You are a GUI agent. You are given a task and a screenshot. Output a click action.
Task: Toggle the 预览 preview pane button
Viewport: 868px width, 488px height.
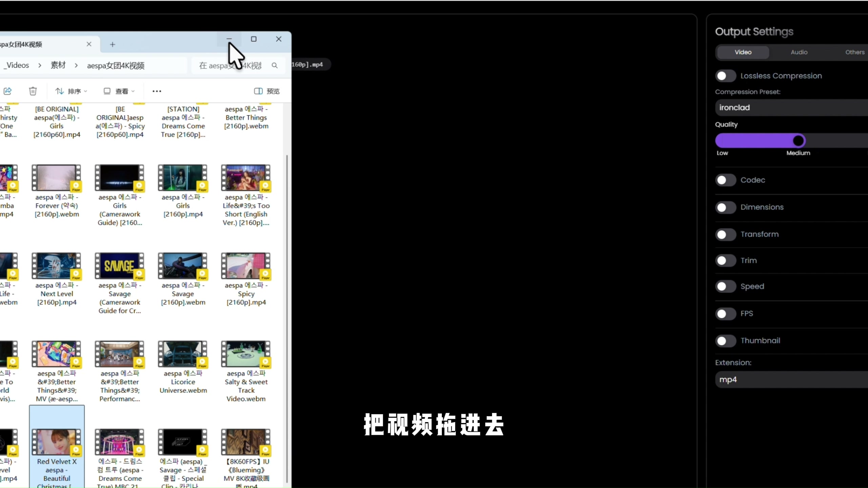tap(267, 91)
